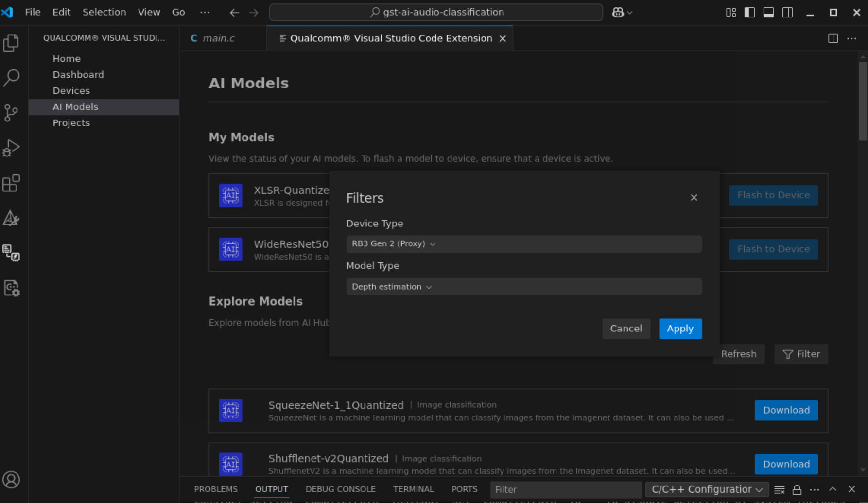Download the Shufflenet-v2Quantized model
The image size is (868, 503).
786,465
